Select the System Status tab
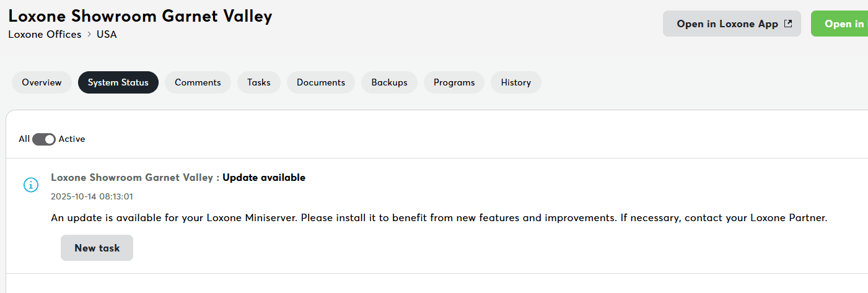 pos(118,82)
